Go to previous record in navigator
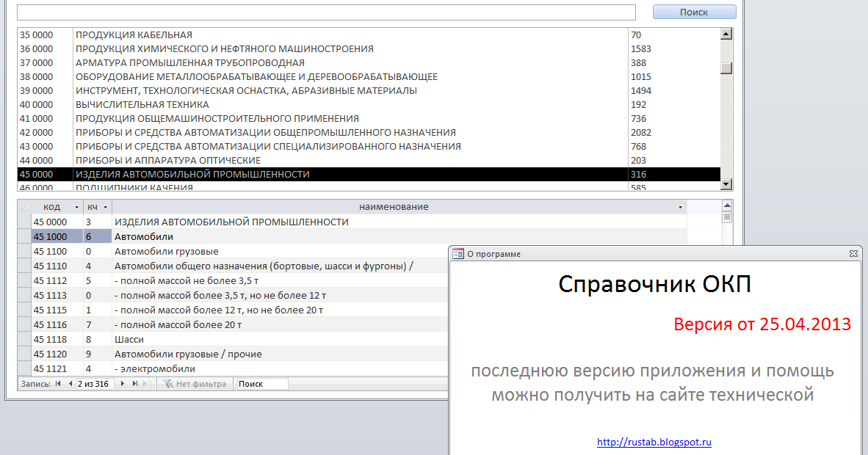This screenshot has width=868, height=455. [x=70, y=384]
